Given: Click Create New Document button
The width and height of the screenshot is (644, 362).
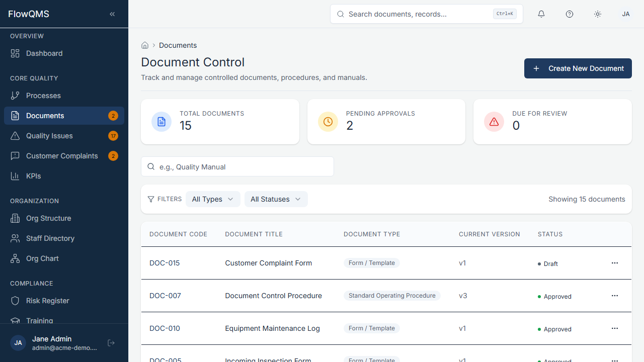Looking at the screenshot, I should (x=578, y=68).
